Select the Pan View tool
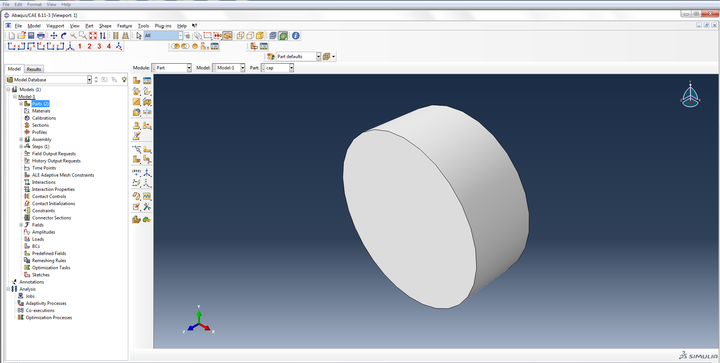This screenshot has height=363, width=720. (x=54, y=35)
